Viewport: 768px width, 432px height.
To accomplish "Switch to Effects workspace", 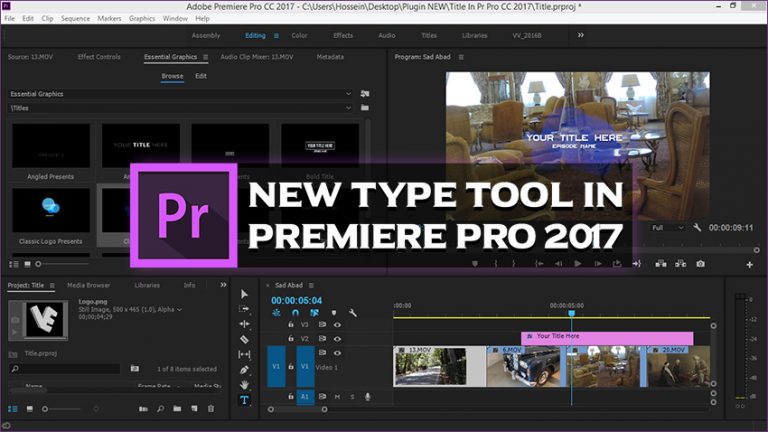I will (343, 35).
